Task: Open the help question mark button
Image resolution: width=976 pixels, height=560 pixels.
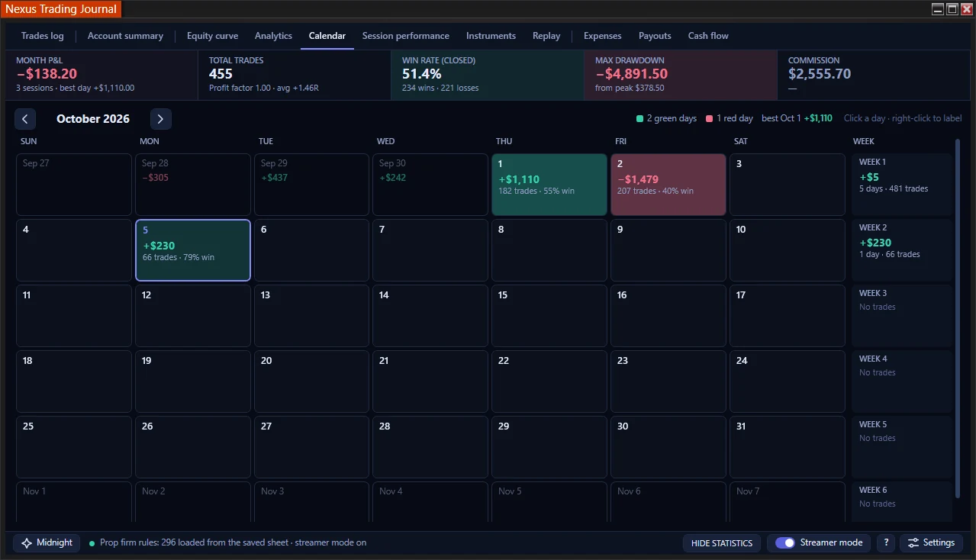Action: coord(885,542)
